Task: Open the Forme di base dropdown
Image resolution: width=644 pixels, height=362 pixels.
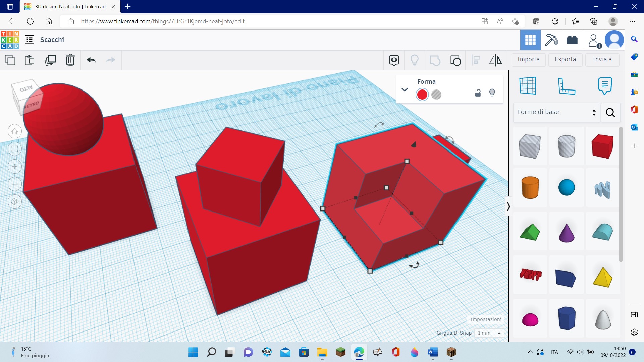Action: click(556, 112)
